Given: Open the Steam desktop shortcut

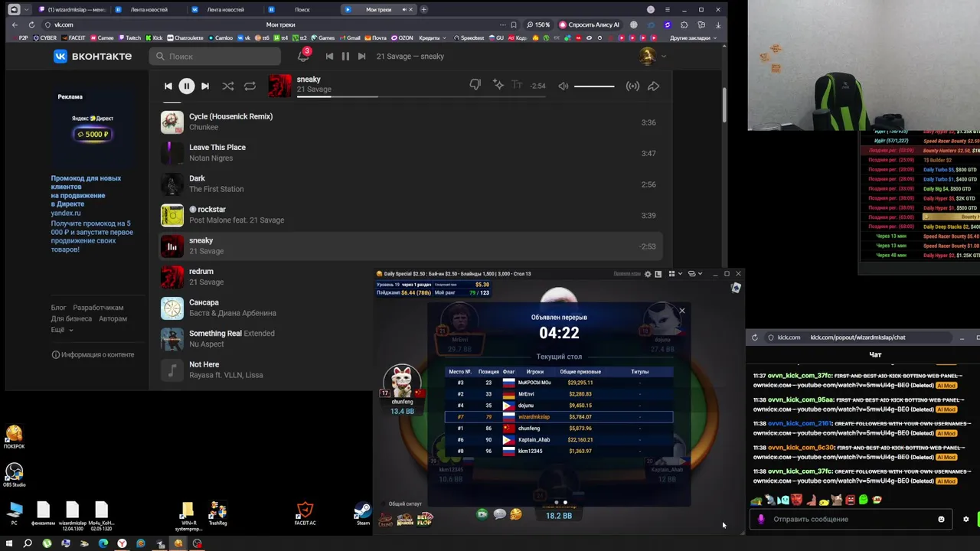Looking at the screenshot, I should (x=362, y=514).
